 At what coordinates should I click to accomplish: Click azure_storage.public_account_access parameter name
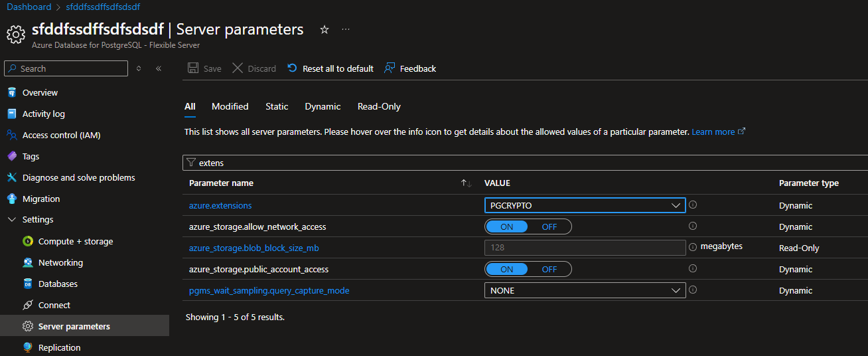click(x=259, y=269)
